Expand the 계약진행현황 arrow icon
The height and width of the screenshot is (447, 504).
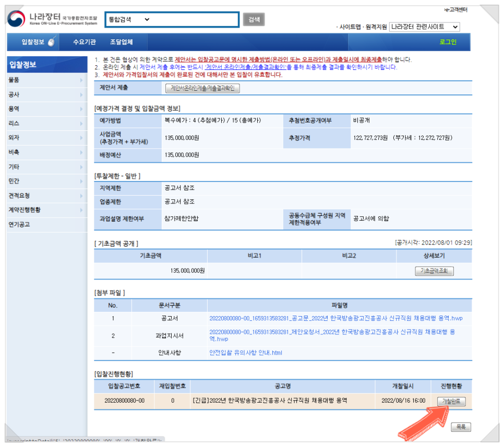[x=81, y=210]
